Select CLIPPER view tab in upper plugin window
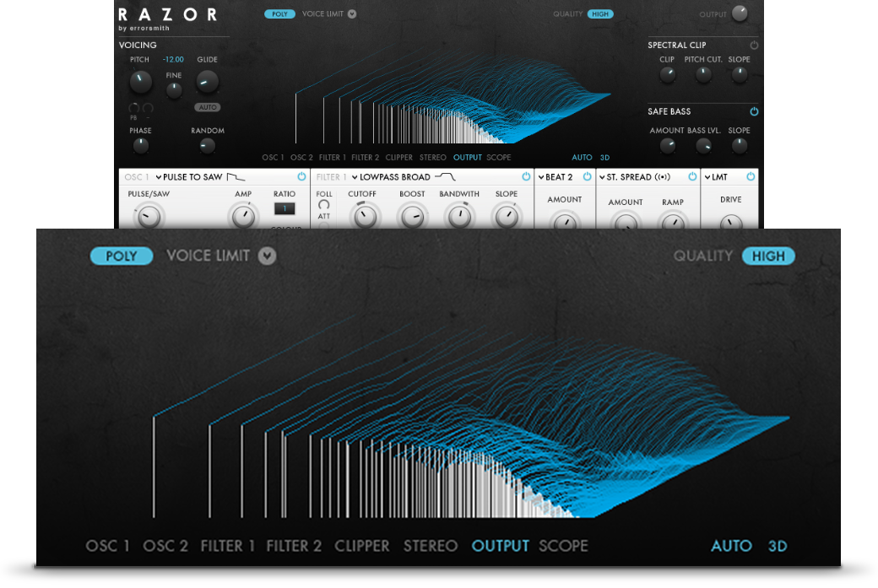Image resolution: width=878 pixels, height=588 pixels. (x=398, y=158)
